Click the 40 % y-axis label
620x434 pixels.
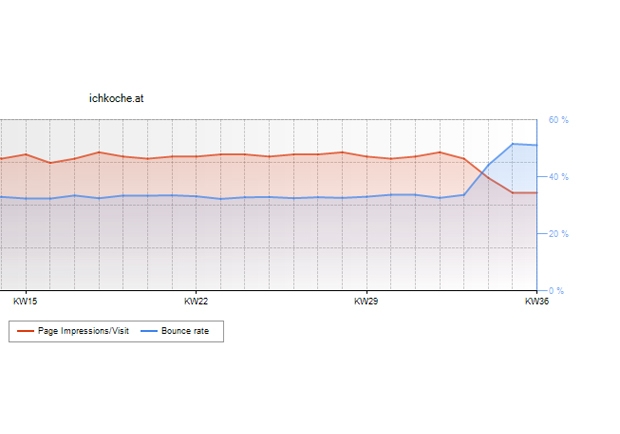(x=558, y=177)
